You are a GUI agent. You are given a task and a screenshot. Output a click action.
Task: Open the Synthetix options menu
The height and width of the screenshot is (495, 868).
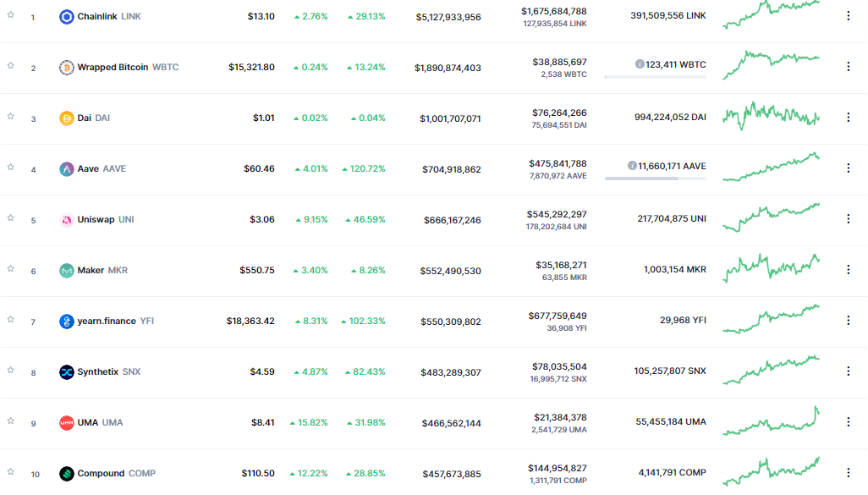click(x=848, y=371)
